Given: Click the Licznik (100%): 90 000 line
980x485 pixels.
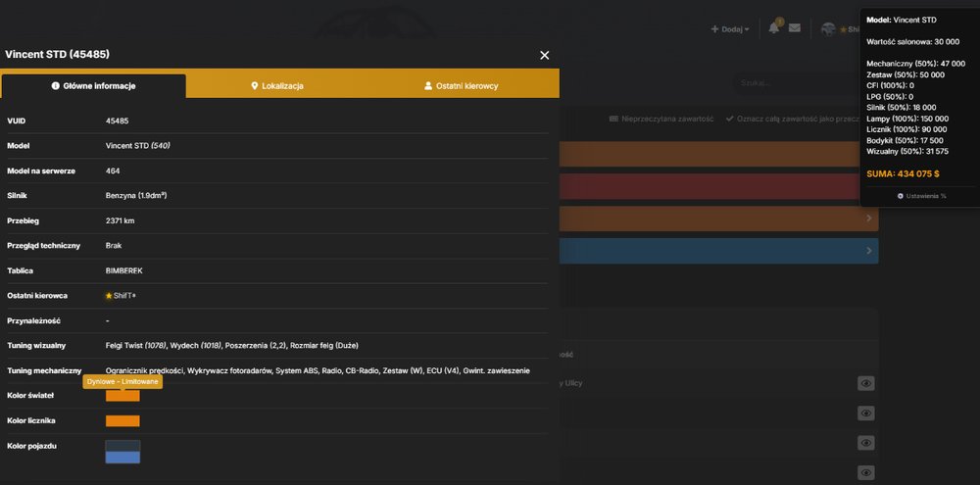Looking at the screenshot, I should point(906,129).
